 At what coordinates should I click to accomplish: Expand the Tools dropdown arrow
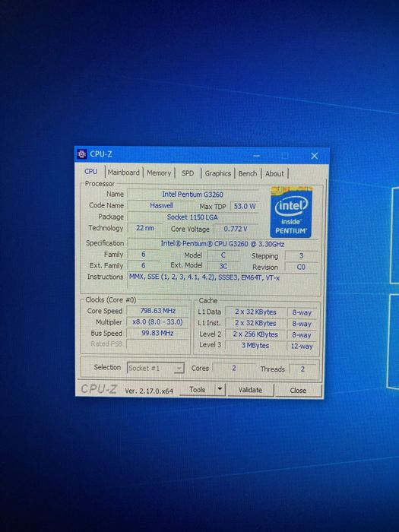220,389
